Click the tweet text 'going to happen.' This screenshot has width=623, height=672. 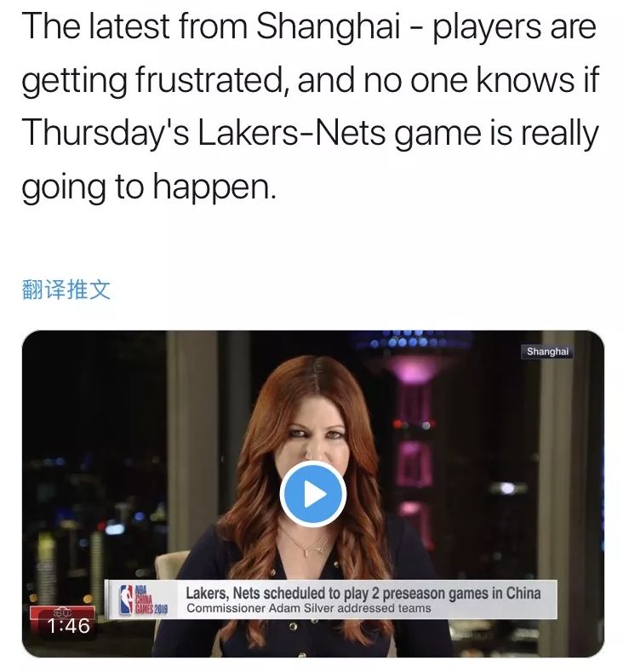coord(149,187)
